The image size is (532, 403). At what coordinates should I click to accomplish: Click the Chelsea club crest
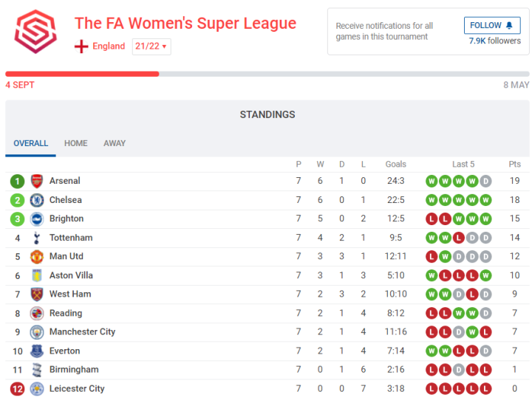37,200
